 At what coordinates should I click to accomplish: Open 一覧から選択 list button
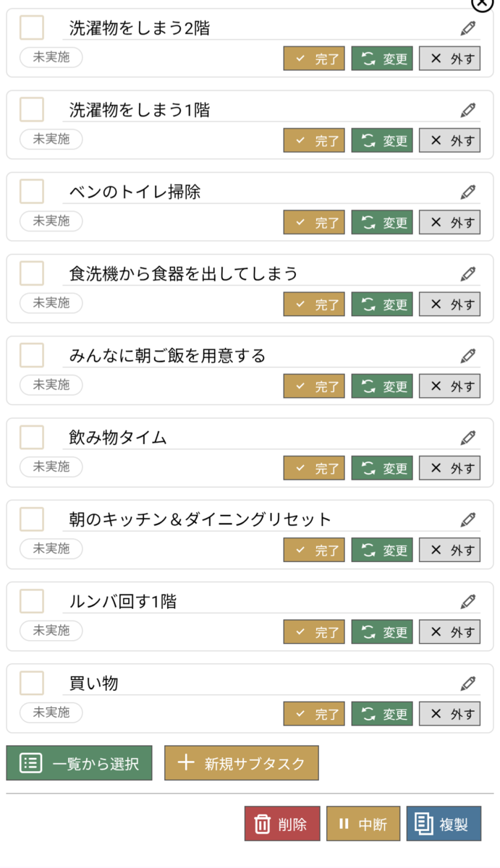pos(80,763)
